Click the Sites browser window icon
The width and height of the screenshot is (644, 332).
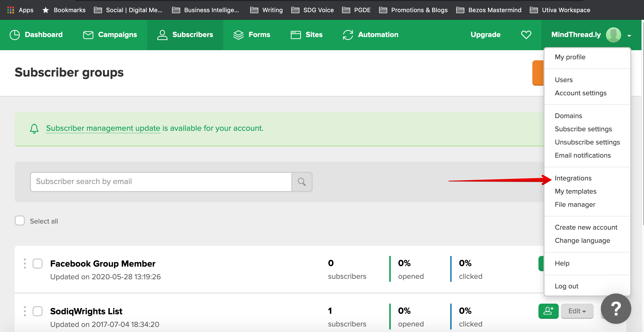point(296,35)
